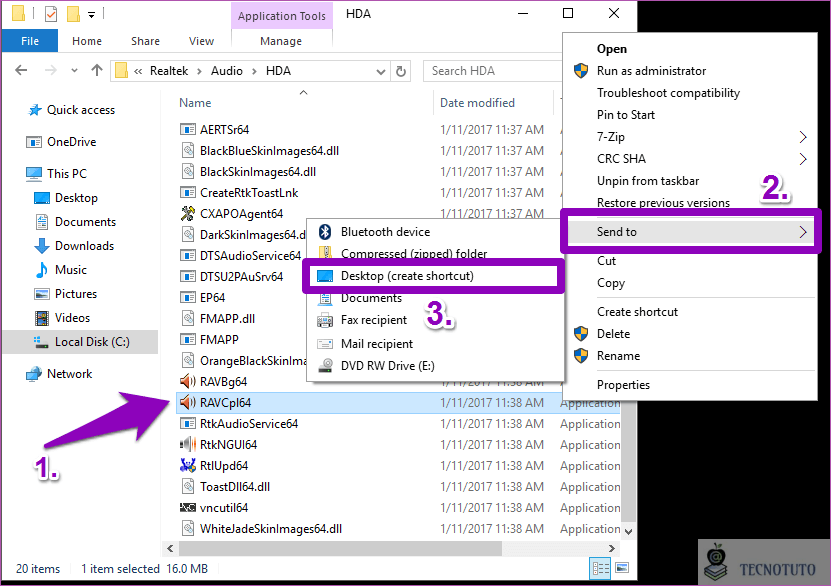Sort by Date modified column header
831x586 pixels.
pos(478,103)
